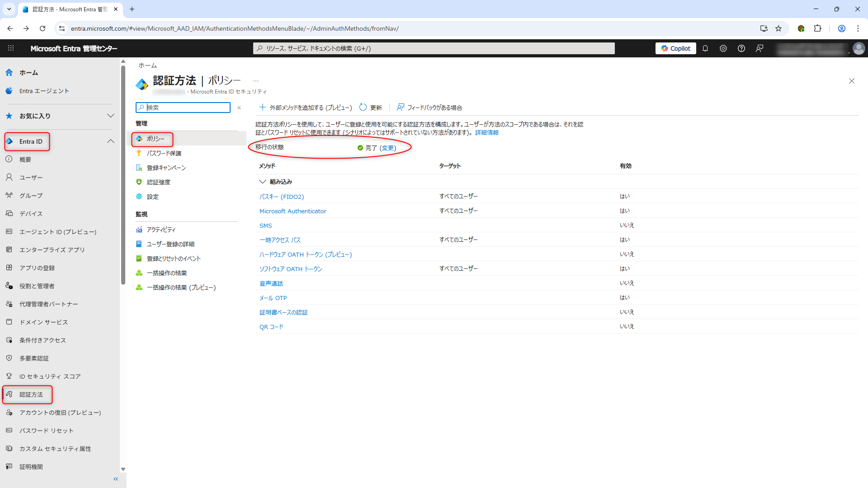Click the left navigation scrollbar down arrow

pos(123,469)
